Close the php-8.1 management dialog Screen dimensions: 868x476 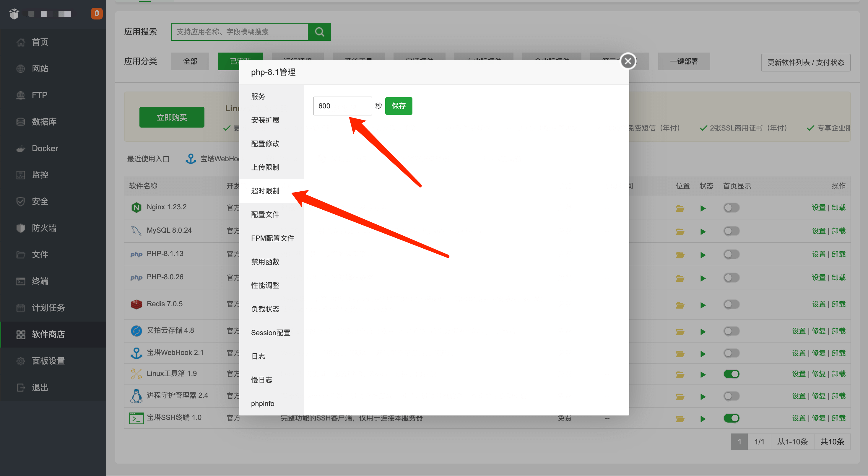628,61
